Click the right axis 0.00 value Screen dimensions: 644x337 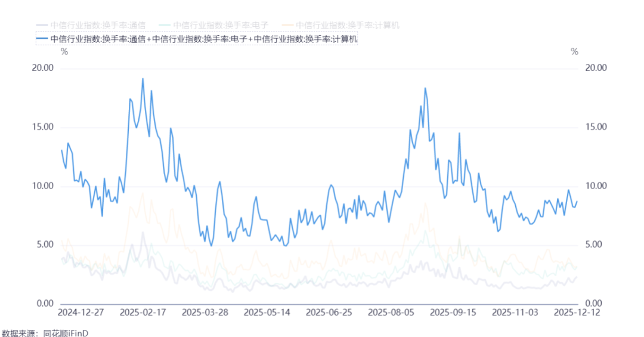[593, 303]
